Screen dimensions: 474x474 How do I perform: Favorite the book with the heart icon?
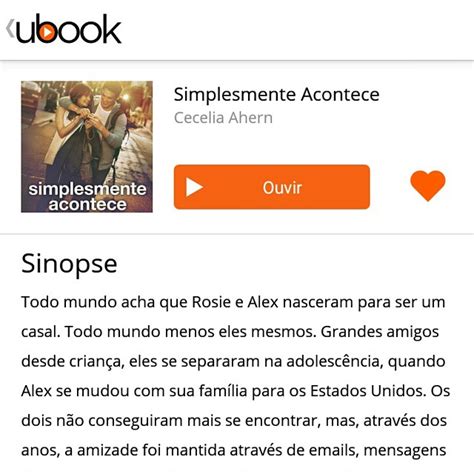click(x=428, y=185)
